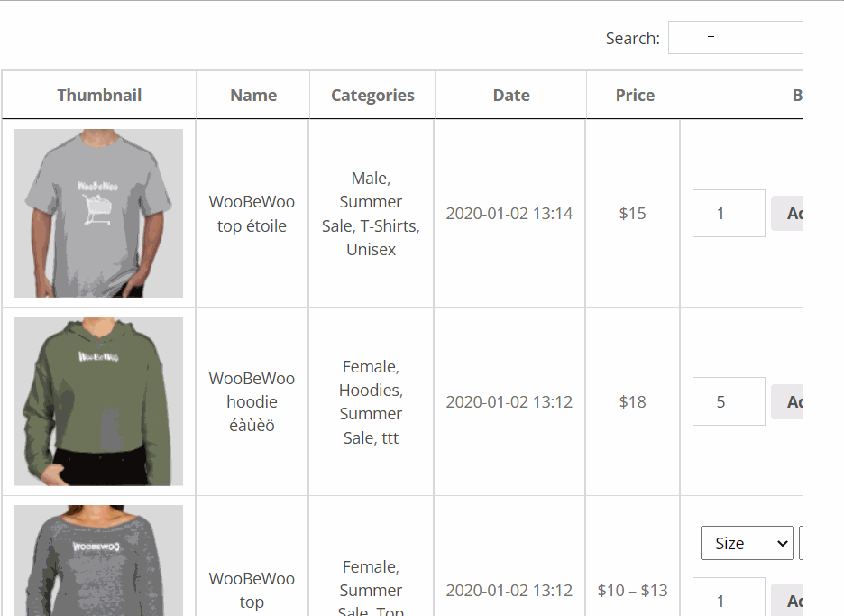This screenshot has height=616, width=844.
Task: Click the $15 price cell
Action: pos(632,213)
